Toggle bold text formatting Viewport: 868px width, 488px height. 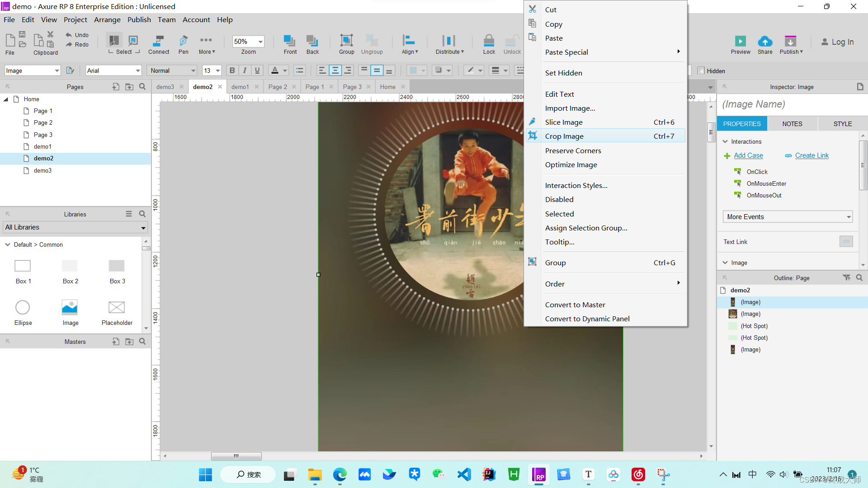click(232, 70)
